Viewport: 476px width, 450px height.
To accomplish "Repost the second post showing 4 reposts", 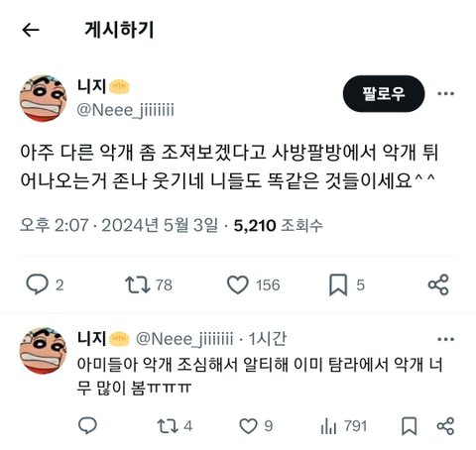I will (x=168, y=426).
